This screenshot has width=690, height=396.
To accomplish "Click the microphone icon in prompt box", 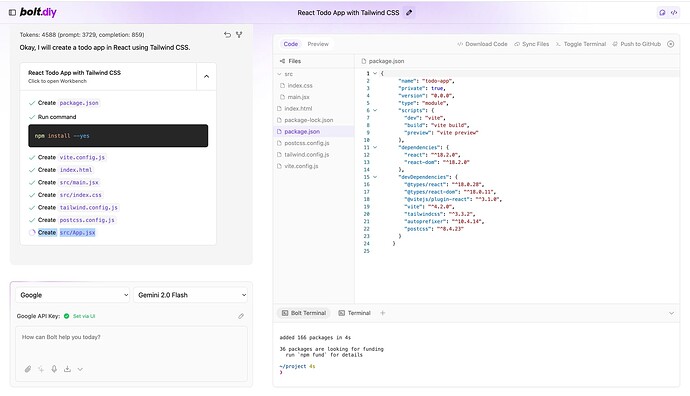I will 54,369.
